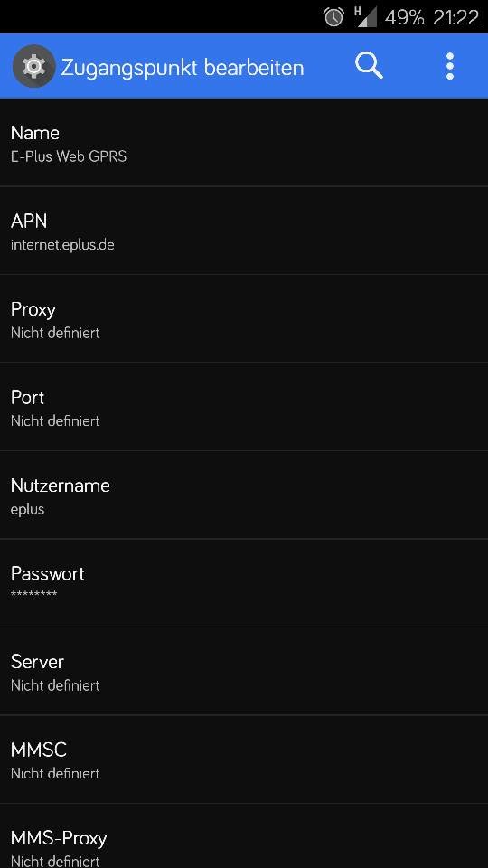Open the three-dot overflow menu
Viewport: 488px width, 868px height.
coord(450,66)
